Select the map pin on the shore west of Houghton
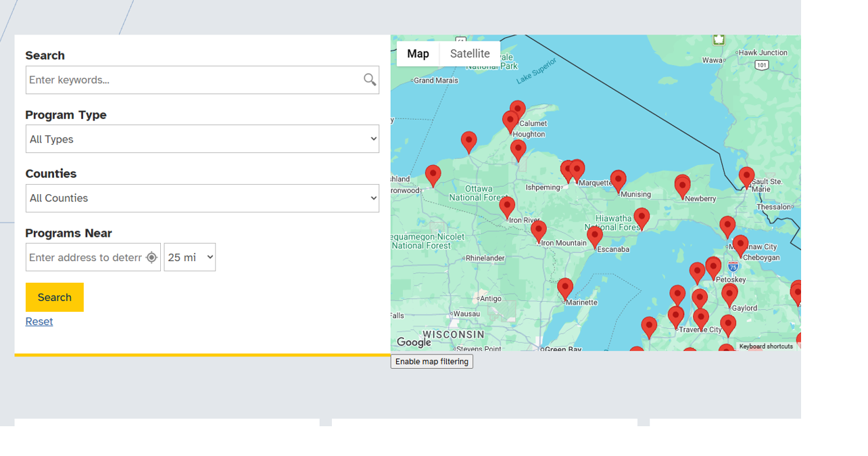 point(469,143)
